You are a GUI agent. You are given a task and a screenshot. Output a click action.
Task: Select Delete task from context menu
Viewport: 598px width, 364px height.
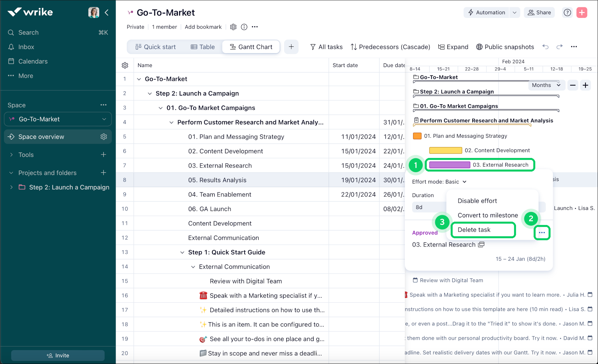point(474,230)
